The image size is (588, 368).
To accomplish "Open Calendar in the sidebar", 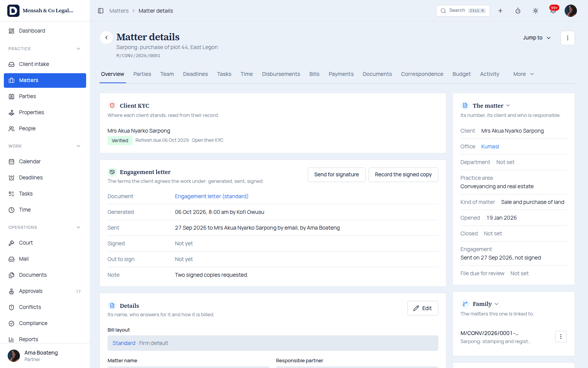I will [45, 161].
